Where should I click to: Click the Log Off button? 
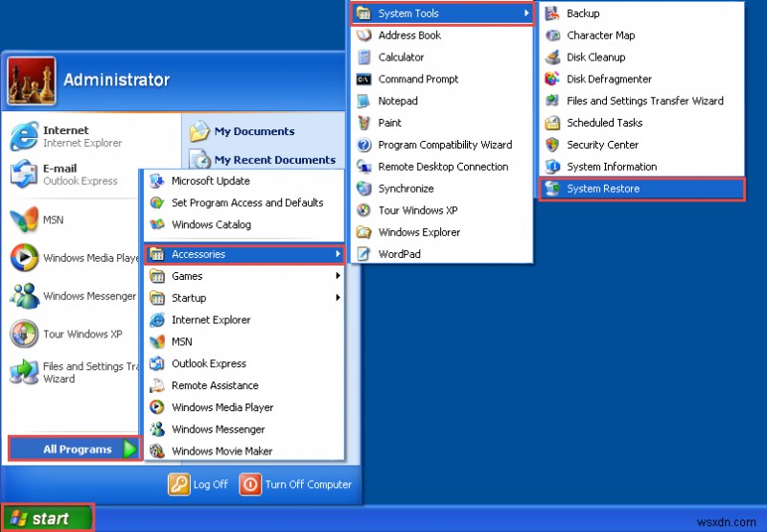click(x=198, y=485)
